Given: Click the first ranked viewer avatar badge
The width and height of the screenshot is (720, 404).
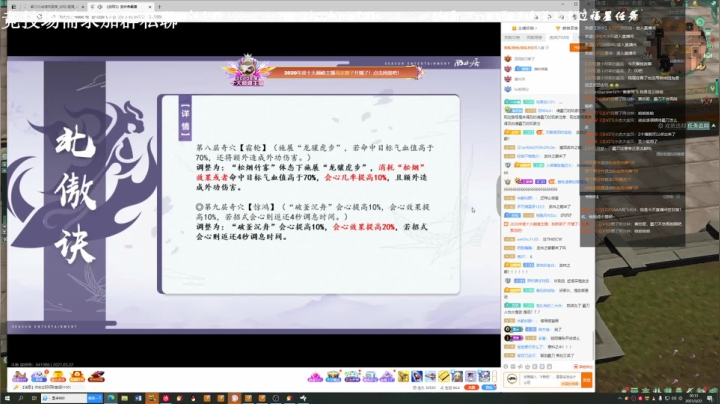Looking at the screenshot, I should pyautogui.click(x=508, y=59).
